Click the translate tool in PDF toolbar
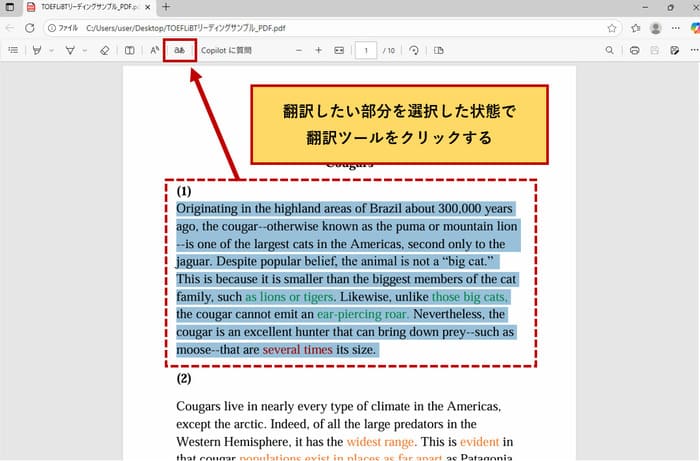700x461 pixels. pyautogui.click(x=179, y=49)
